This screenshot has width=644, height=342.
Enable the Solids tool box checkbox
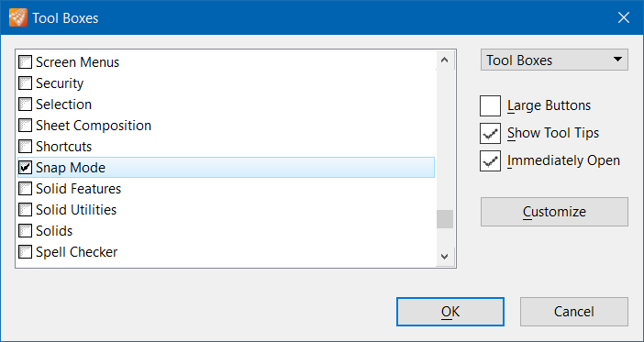[x=26, y=231]
